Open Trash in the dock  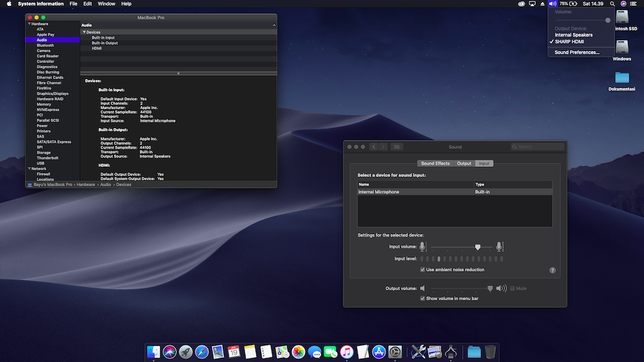[x=490, y=352]
